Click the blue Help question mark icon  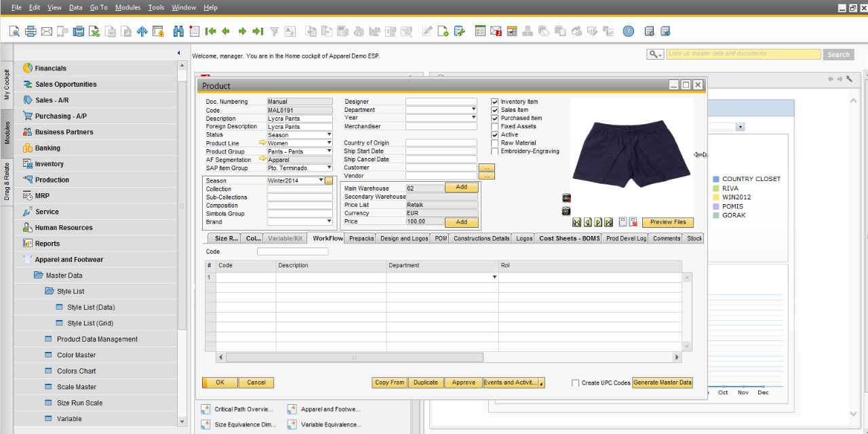pos(629,31)
